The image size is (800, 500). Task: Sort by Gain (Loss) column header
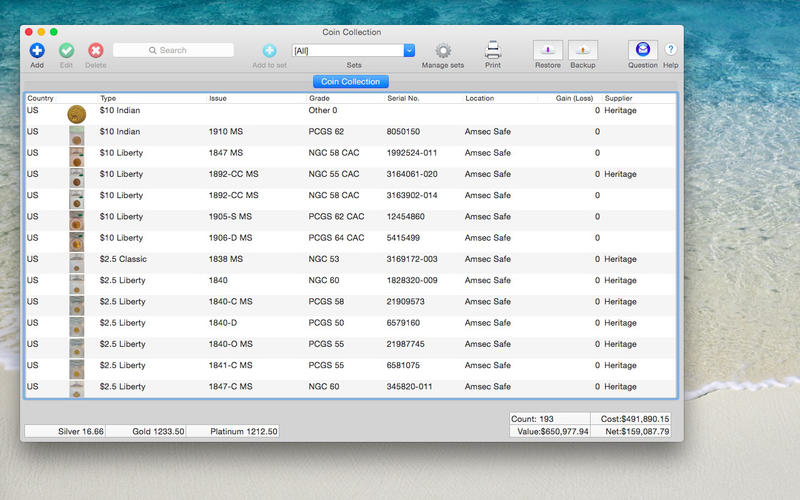[574, 98]
